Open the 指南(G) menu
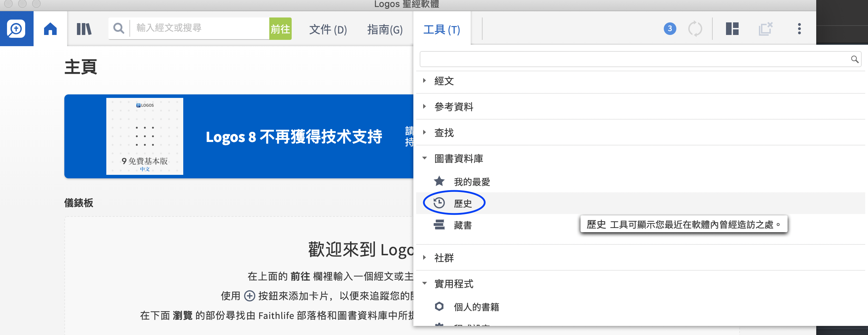This screenshot has height=335, width=868. tap(385, 29)
